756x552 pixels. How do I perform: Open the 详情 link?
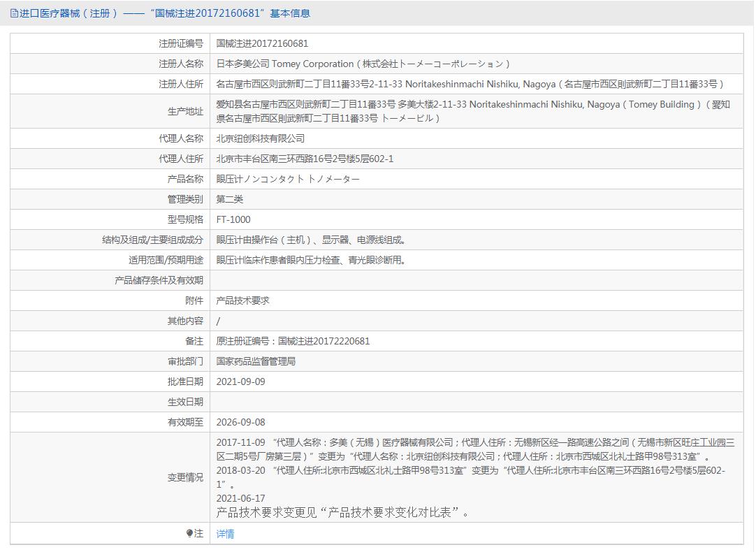coord(225,534)
